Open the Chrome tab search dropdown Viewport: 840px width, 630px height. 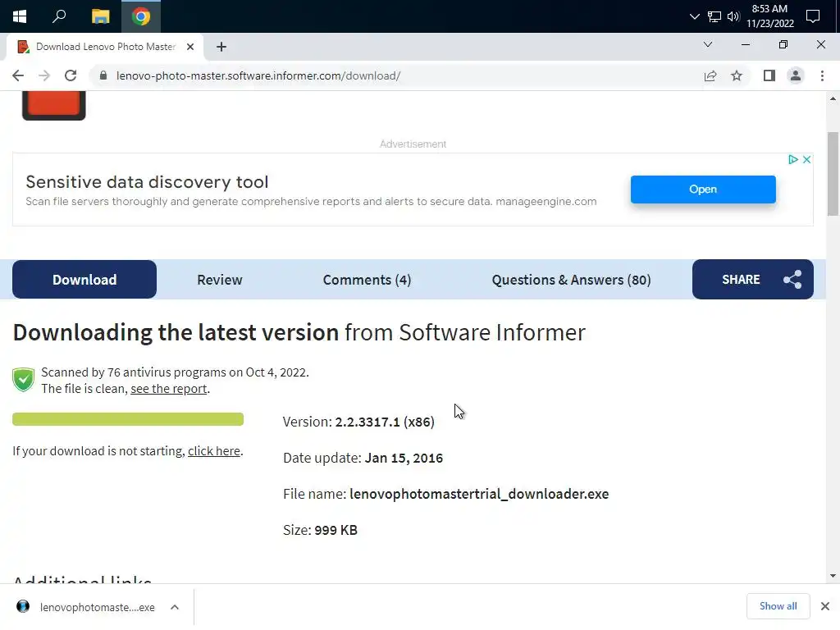[x=708, y=44]
